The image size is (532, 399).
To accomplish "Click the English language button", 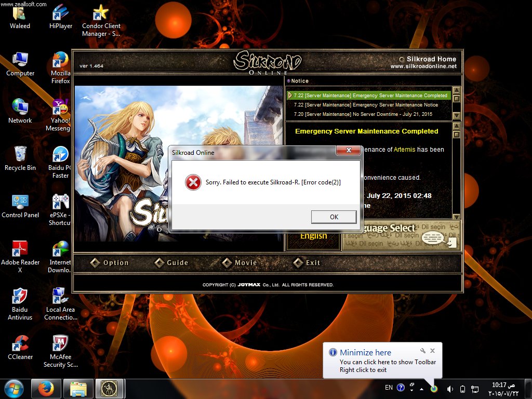I will click(313, 235).
